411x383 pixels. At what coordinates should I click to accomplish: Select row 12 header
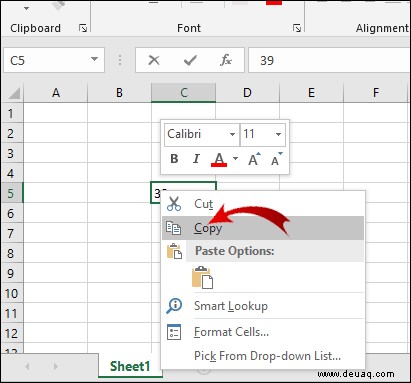click(x=12, y=333)
